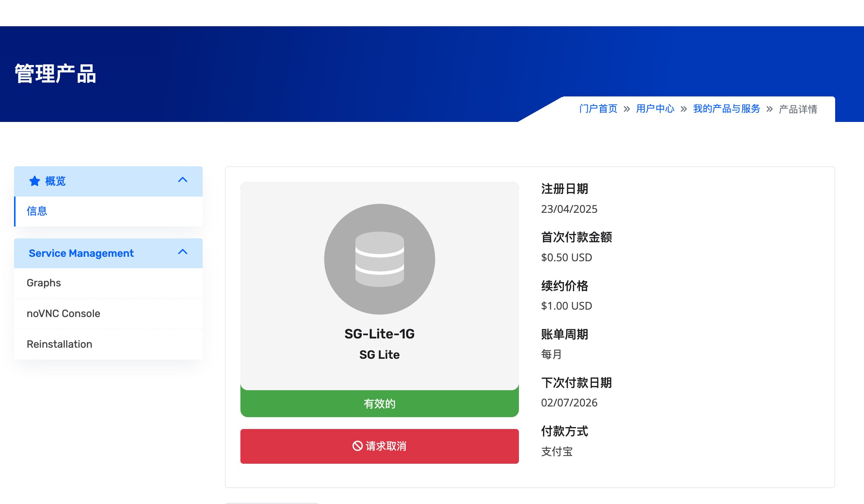
Task: Click the ban icon on 请求取消 button
Action: click(x=357, y=446)
